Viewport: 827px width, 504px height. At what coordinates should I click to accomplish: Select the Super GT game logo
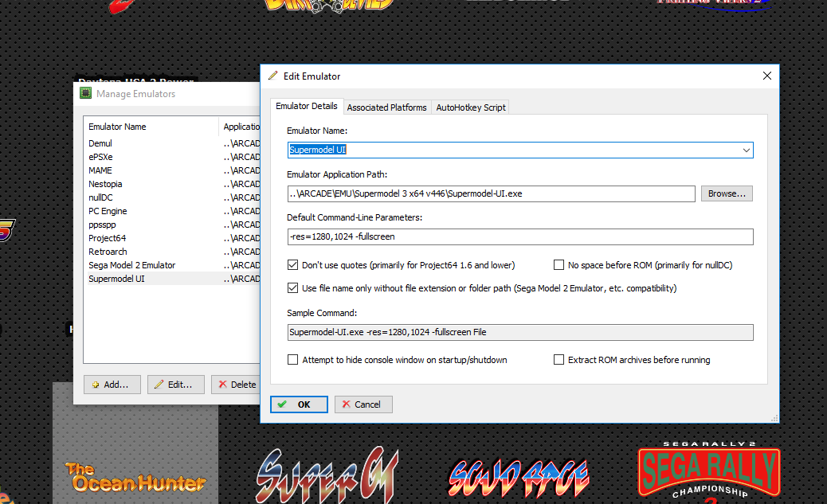pyautogui.click(x=327, y=475)
